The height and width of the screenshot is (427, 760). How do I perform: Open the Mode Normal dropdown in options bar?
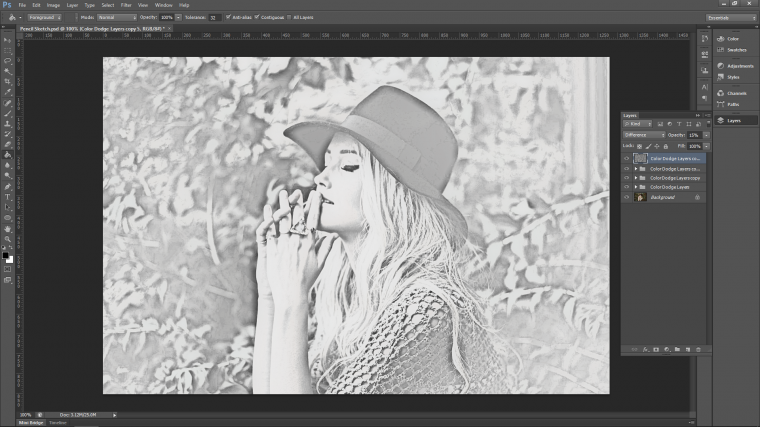point(117,17)
